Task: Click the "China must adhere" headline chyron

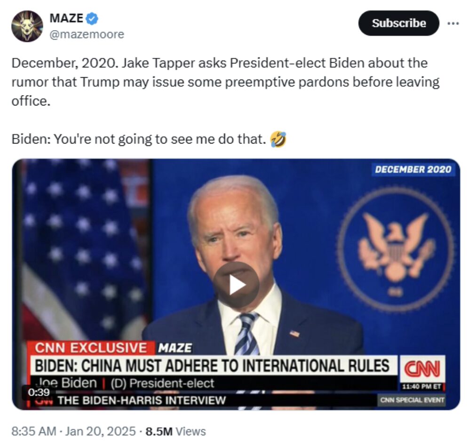Action: pos(212,365)
